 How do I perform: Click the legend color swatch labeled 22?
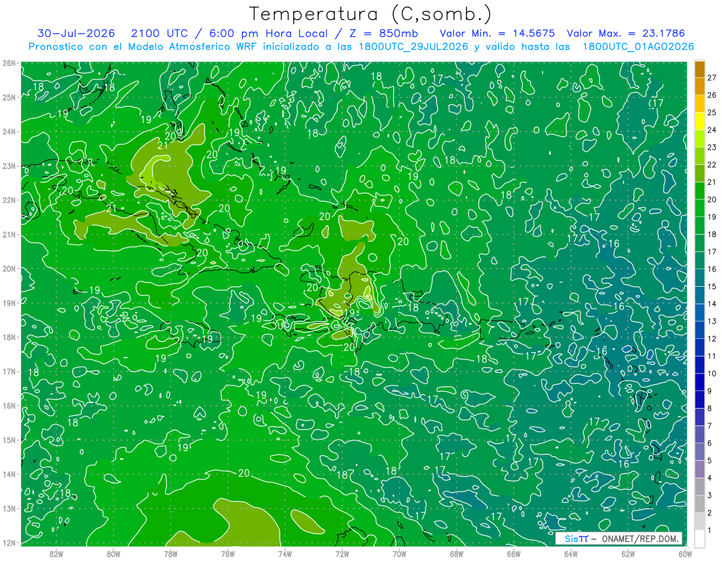point(699,156)
